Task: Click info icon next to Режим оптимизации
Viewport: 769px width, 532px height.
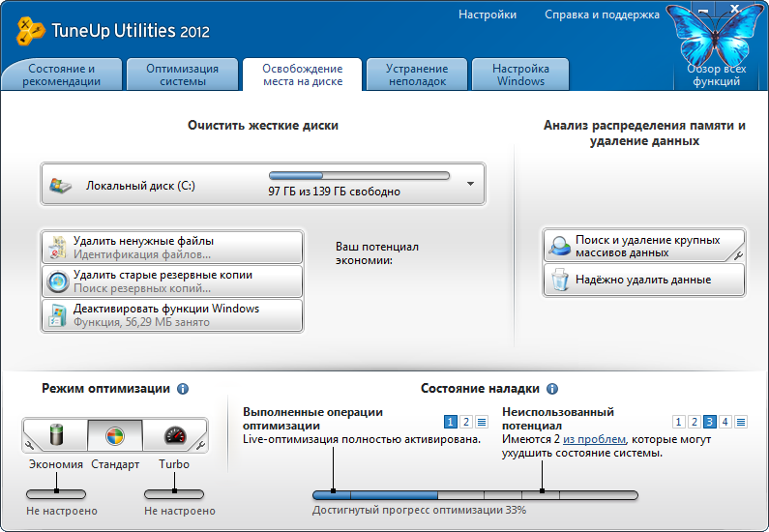Action: pyautogui.click(x=183, y=389)
